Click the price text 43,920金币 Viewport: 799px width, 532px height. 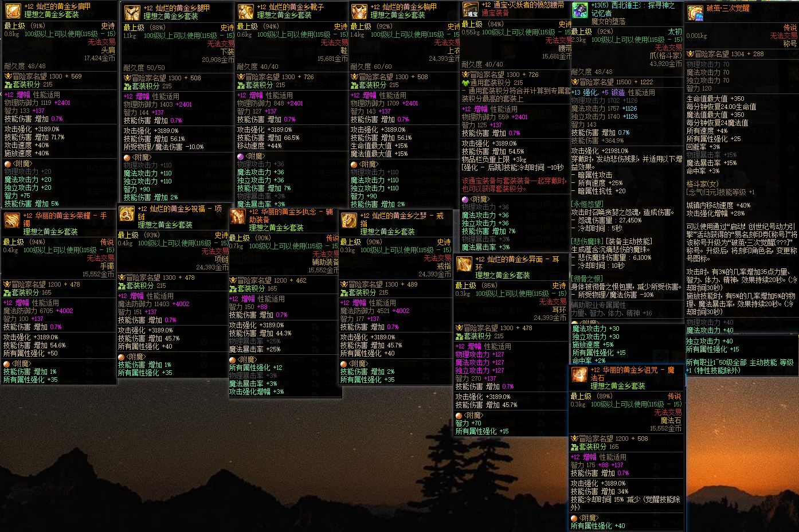[666, 64]
